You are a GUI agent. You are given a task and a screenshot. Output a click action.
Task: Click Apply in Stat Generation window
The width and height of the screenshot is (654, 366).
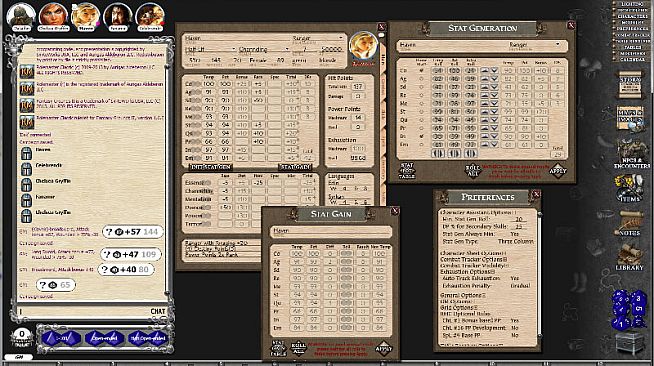coord(558,170)
